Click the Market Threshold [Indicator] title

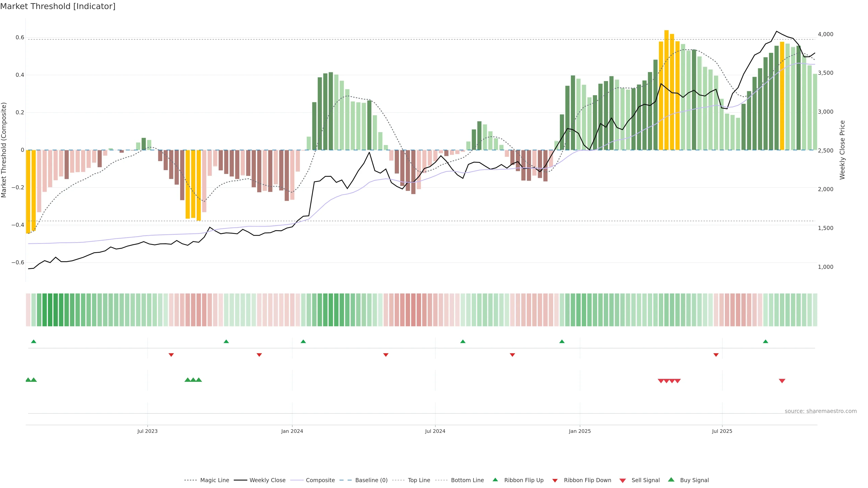coord(58,6)
